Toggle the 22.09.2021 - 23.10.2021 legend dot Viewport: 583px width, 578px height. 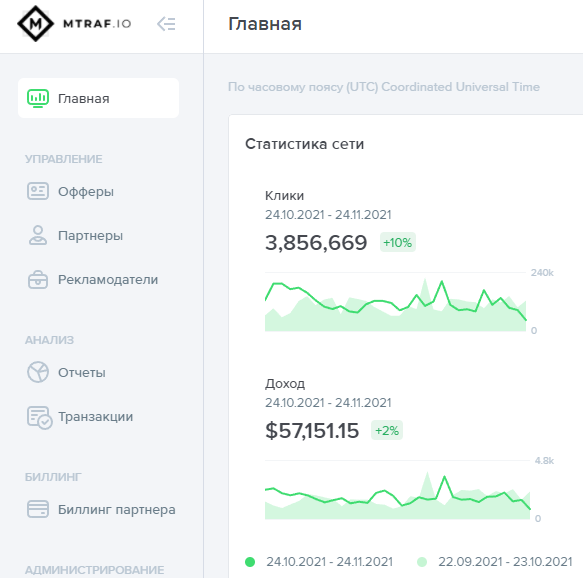[422, 562]
